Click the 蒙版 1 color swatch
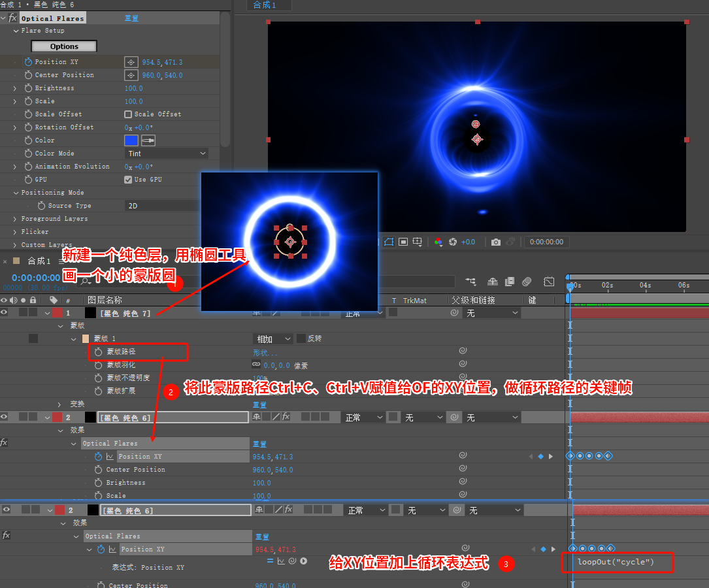The height and width of the screenshot is (588, 709). [x=86, y=338]
